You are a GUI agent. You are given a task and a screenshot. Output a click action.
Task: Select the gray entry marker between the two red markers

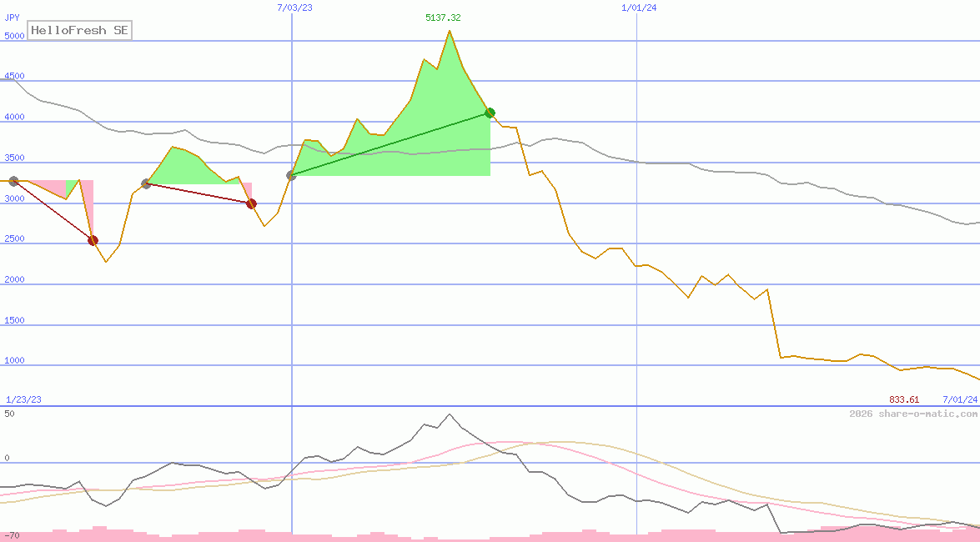(146, 183)
